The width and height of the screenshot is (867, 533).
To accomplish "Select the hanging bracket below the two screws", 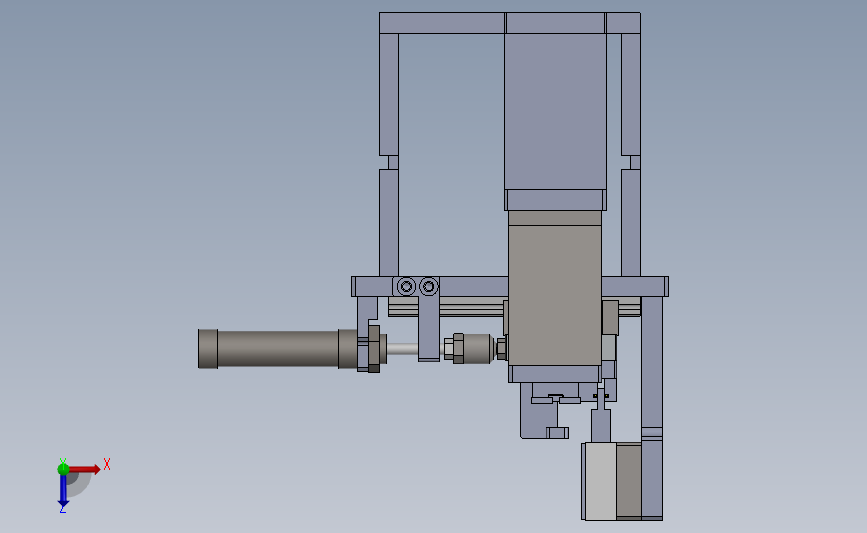I will pyautogui.click(x=429, y=328).
